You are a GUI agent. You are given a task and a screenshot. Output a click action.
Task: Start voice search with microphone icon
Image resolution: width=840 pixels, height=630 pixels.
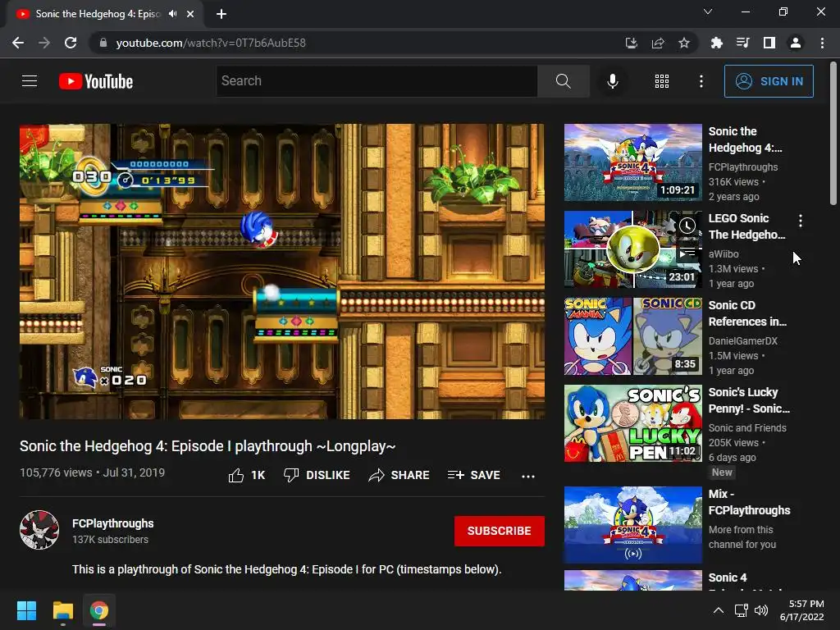pyautogui.click(x=612, y=81)
